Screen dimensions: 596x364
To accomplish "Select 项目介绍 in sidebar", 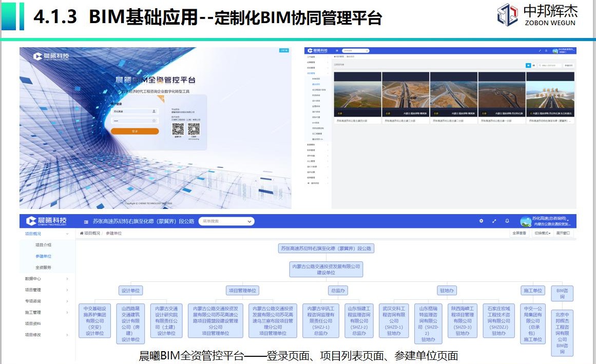I will point(43,245).
